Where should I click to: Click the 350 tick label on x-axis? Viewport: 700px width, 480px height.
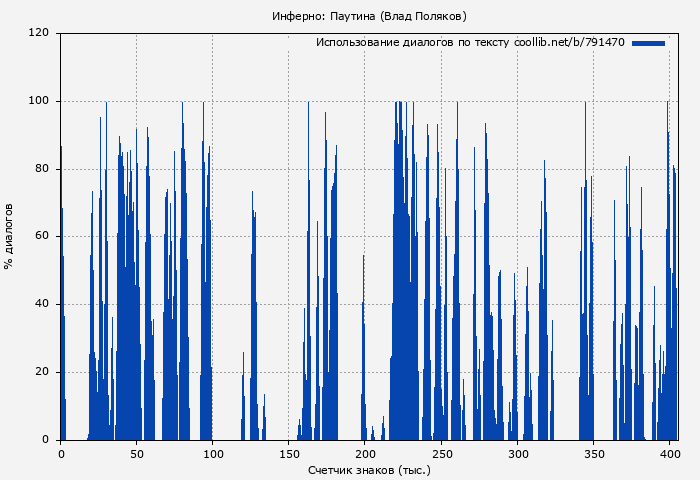(593, 453)
